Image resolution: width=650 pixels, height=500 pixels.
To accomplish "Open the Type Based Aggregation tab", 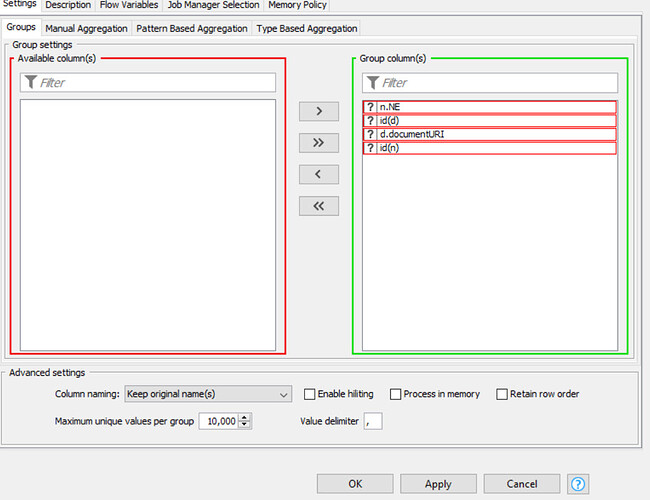I will pos(306,29).
